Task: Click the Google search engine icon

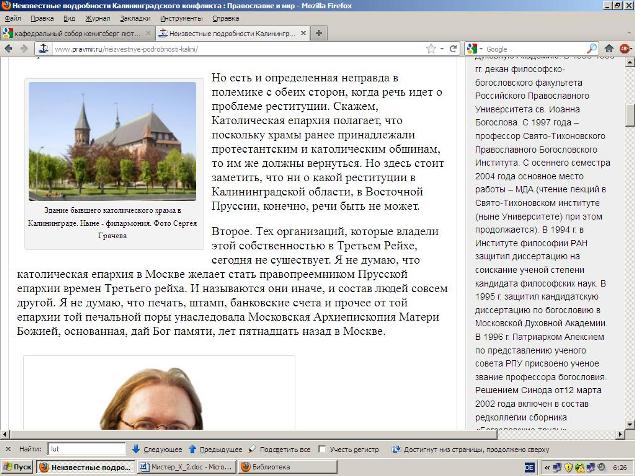Action: (x=471, y=49)
